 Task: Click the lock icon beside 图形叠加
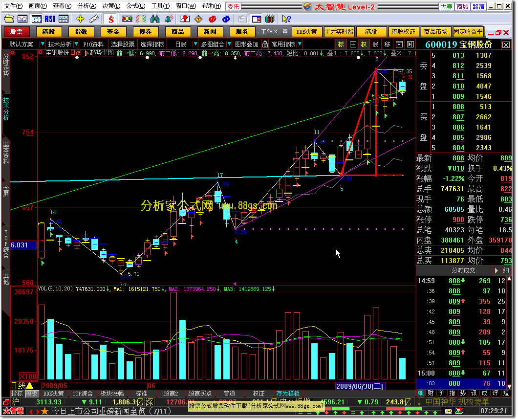pyautogui.click(x=265, y=44)
